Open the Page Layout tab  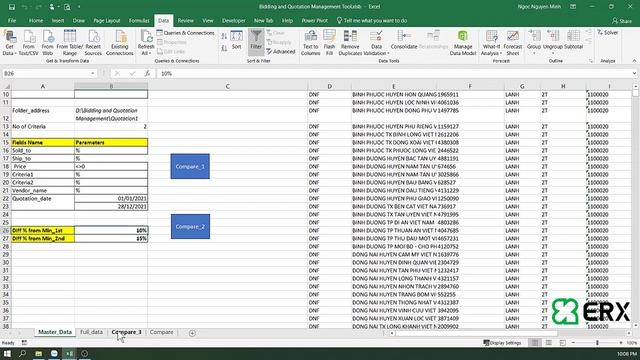coord(107,20)
